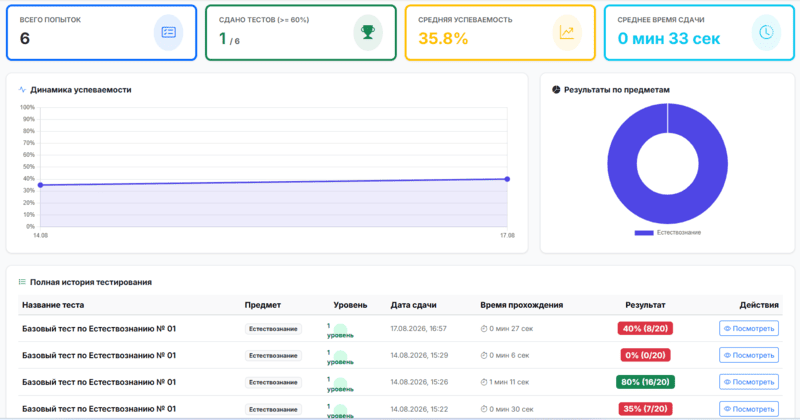This screenshot has height=420, width=800.
Task: Click the date 14.08.2026, 15:26
Action: (x=419, y=382)
